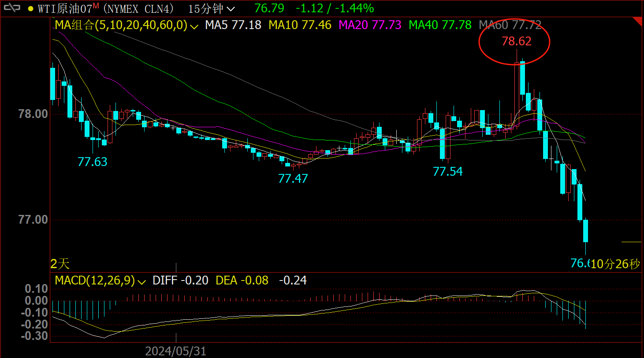The height and width of the screenshot is (358, 644).
Task: Select the MA60 77.72 label
Action: 510,25
